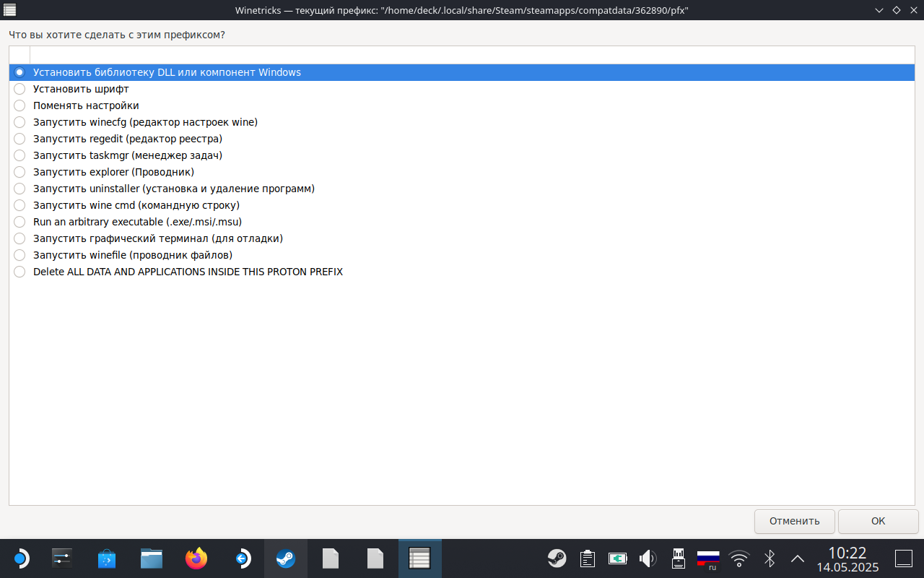The height and width of the screenshot is (578, 924).
Task: Select the "Поменять настройки" option
Action: click(x=462, y=105)
